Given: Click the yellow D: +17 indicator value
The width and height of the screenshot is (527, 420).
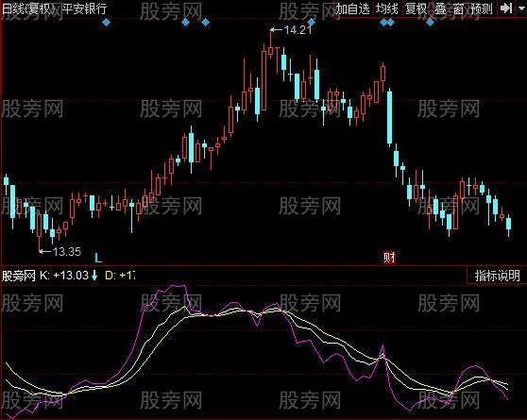Looking at the screenshot, I should click(120, 276).
